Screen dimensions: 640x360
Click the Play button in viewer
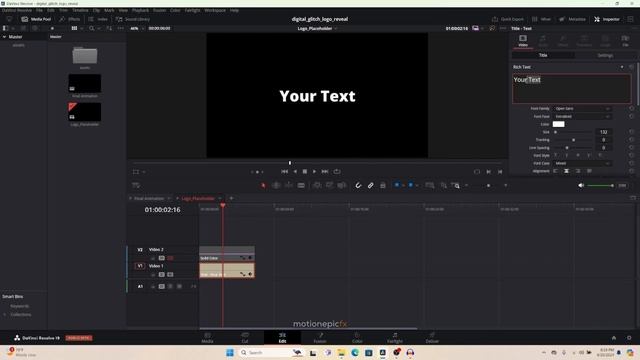click(314, 172)
